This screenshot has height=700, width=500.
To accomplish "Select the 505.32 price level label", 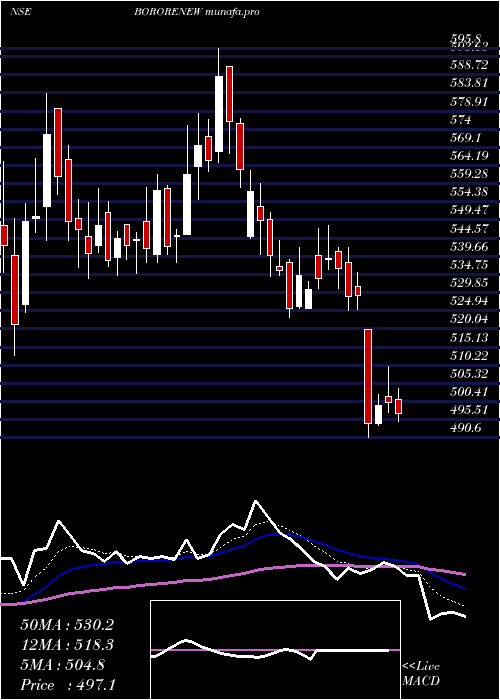I will tap(468, 374).
